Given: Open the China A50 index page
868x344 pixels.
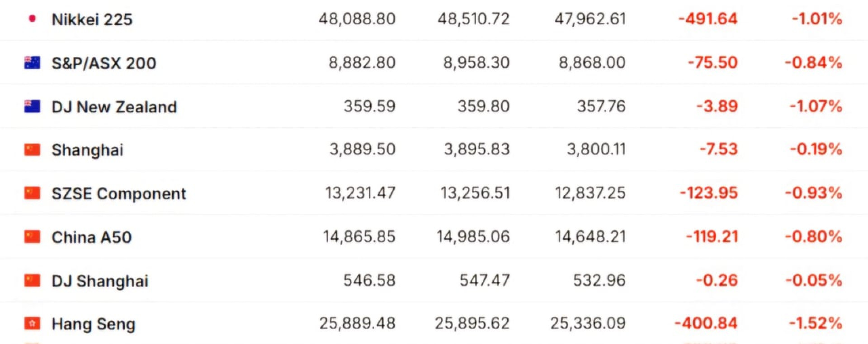Looking at the screenshot, I should click(x=91, y=237).
